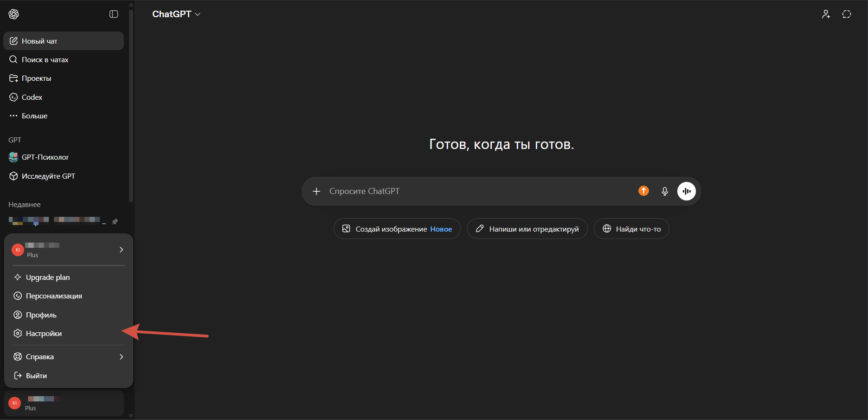Click the Upgrade plan sparkle icon
The height and width of the screenshot is (420, 868).
pyautogui.click(x=18, y=277)
